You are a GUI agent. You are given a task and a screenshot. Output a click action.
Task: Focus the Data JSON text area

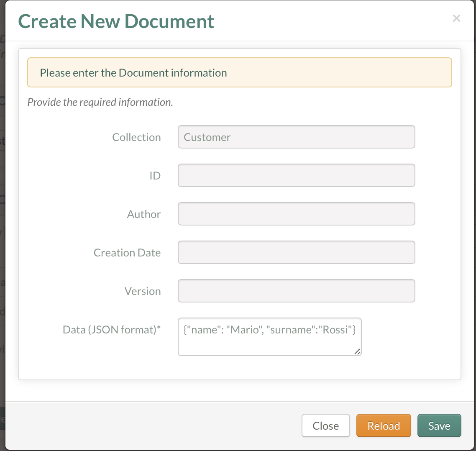point(269,337)
